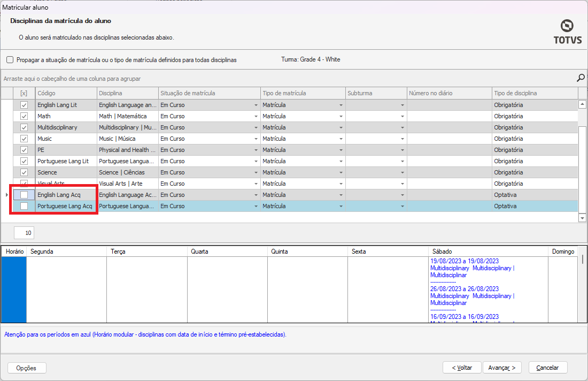
Task: Uncheck the PE discipline checkbox
Action: coord(24,150)
